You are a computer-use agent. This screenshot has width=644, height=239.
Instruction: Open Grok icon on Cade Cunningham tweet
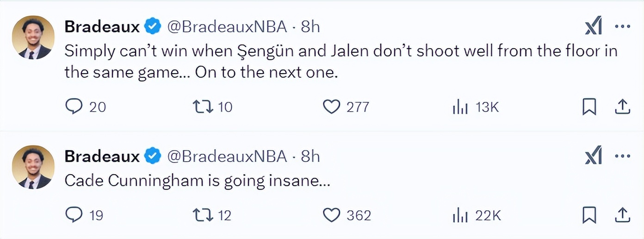point(593,156)
